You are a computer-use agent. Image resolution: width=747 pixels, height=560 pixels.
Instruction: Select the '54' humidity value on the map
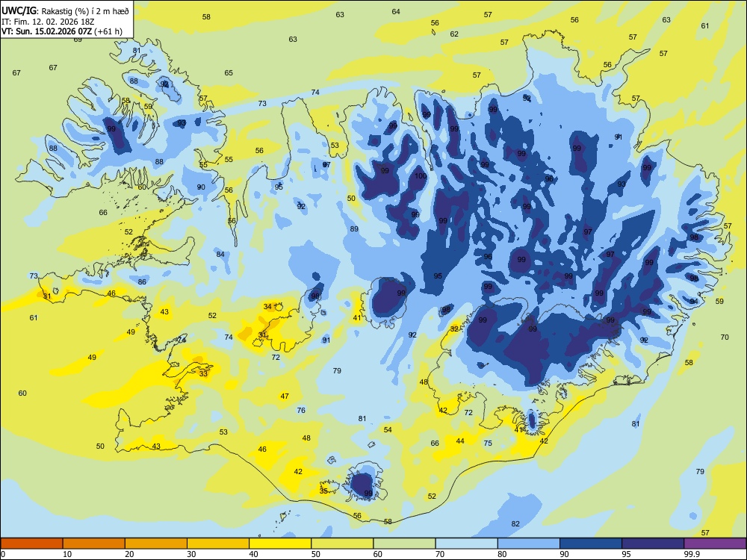tap(388, 429)
